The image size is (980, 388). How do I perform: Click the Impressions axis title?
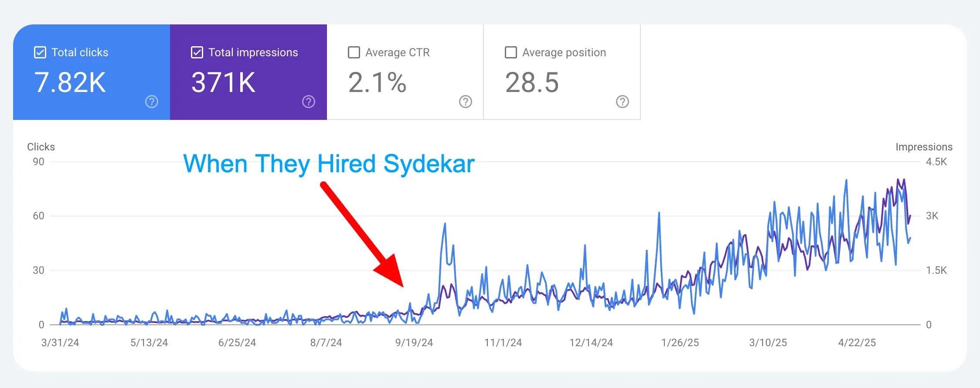(x=924, y=147)
